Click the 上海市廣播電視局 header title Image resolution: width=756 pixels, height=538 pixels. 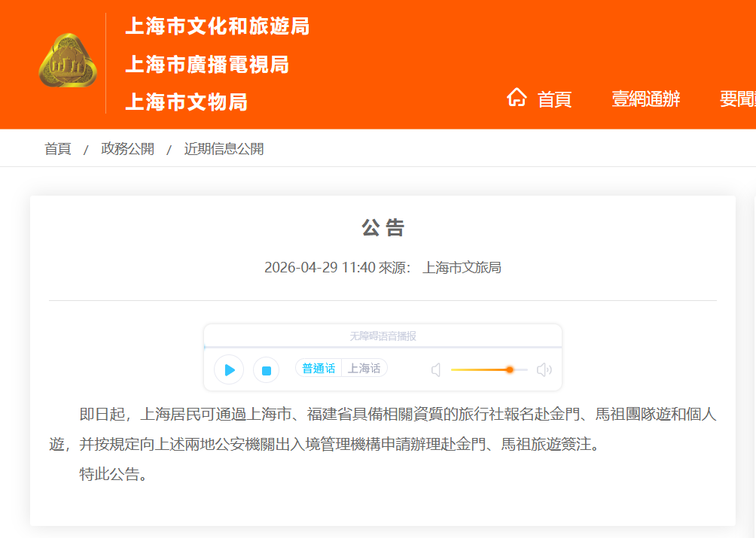coord(207,65)
